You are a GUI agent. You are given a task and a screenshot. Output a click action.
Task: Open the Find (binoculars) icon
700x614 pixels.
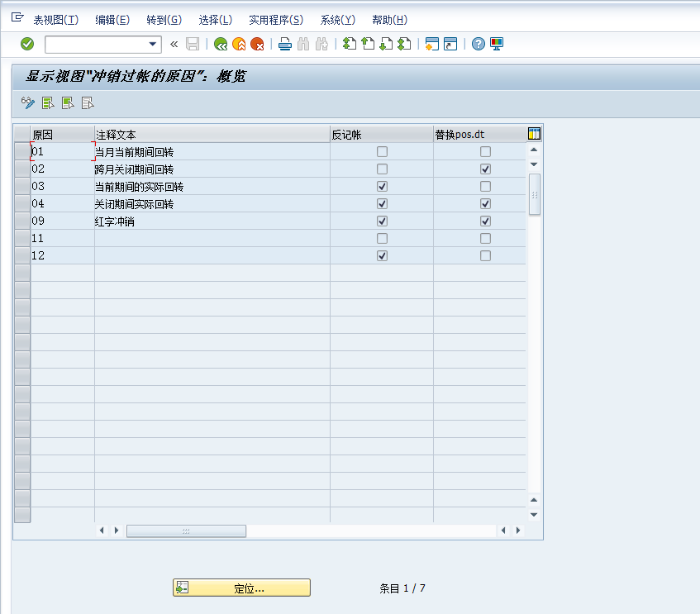pyautogui.click(x=302, y=44)
